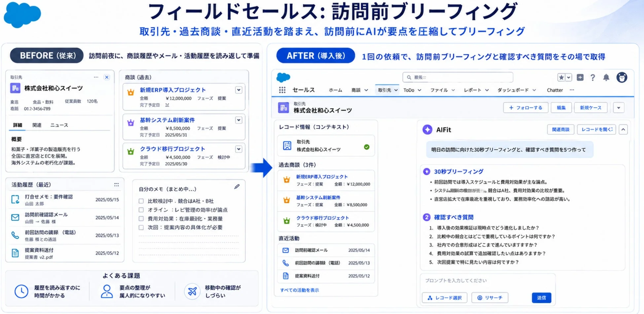Click the crown icon of BEFORE 新規ERP導入プロジェクト

tap(131, 93)
